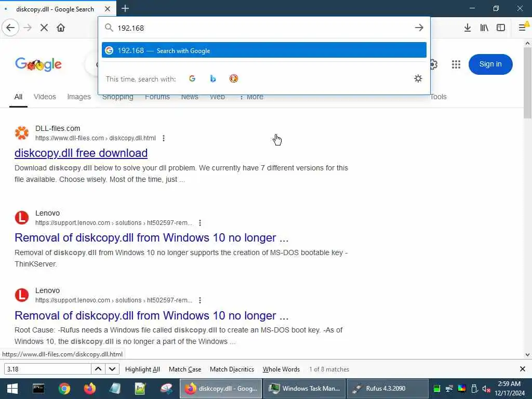Go to next find match arrow
The width and height of the screenshot is (532, 399).
coord(112,369)
